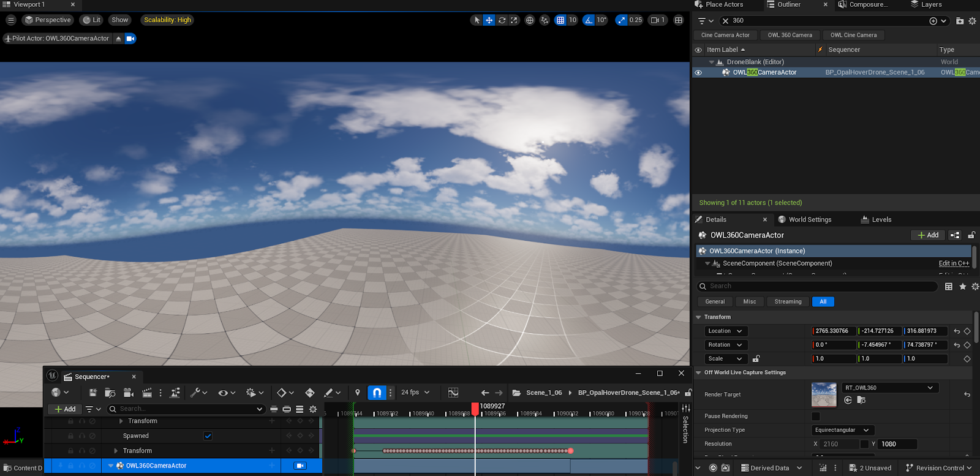The height and width of the screenshot is (476, 980).
Task: Select the translate (move) gizmo tool
Action: click(x=489, y=20)
